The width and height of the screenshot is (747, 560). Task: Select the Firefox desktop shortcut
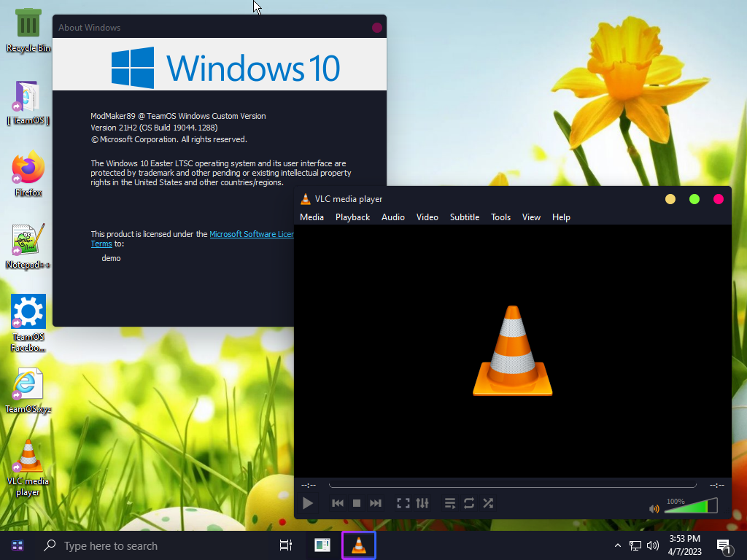(28, 174)
